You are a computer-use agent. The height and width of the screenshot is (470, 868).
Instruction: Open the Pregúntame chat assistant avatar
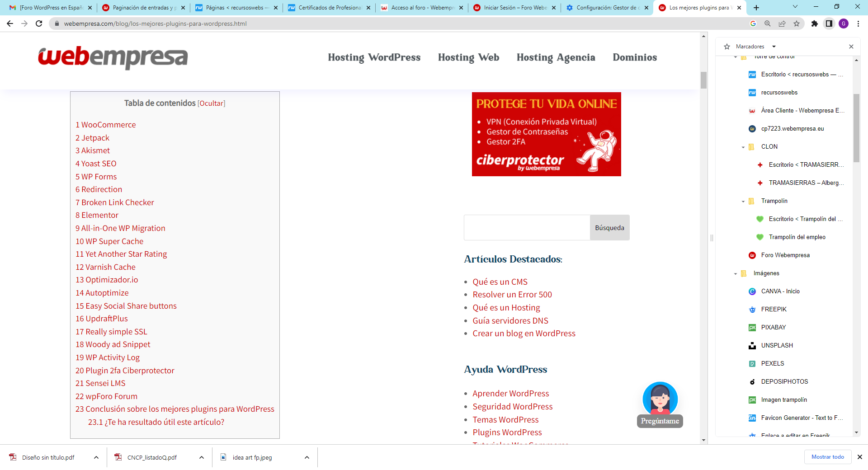pyautogui.click(x=660, y=399)
